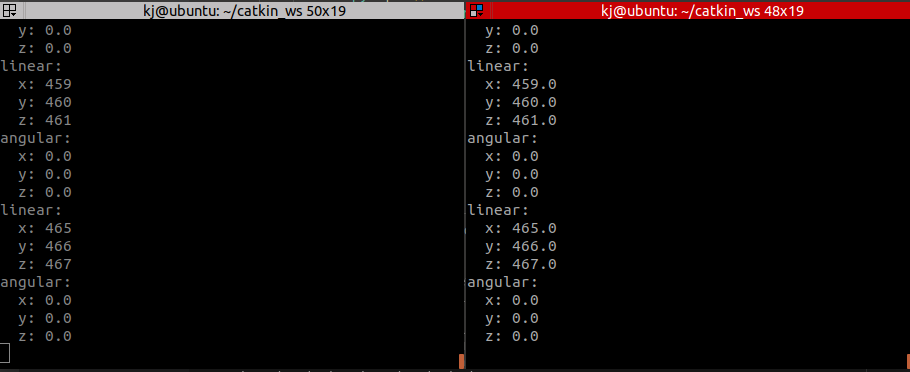Select "x: 465" in the left pane

pos(45,228)
